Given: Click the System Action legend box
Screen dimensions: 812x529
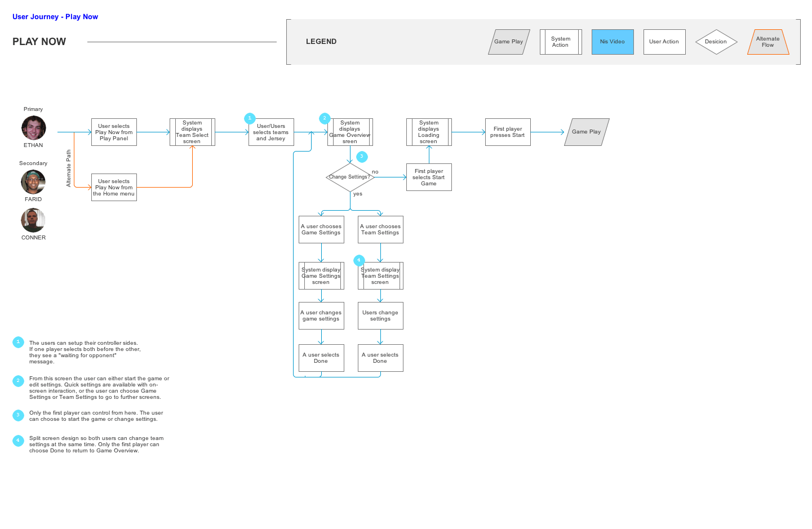Looking at the screenshot, I should pyautogui.click(x=561, y=42).
